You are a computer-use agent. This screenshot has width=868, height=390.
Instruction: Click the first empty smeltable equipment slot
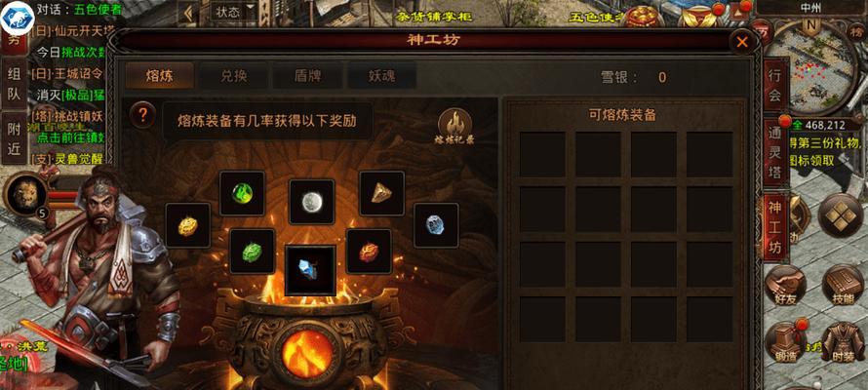click(x=542, y=154)
